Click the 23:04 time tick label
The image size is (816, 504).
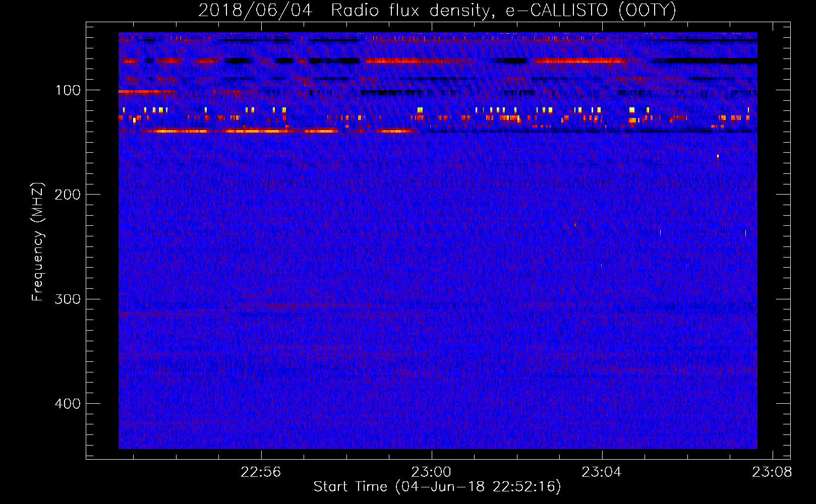[602, 472]
